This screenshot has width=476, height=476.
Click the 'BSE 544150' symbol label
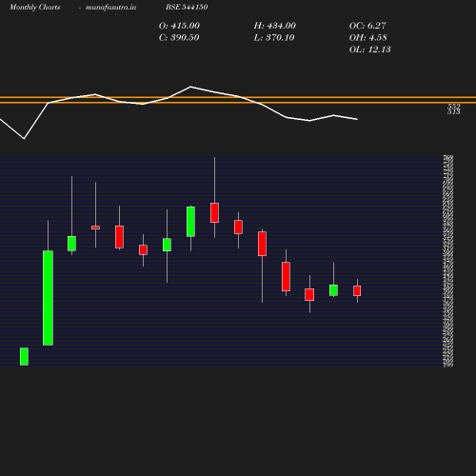[187, 7]
